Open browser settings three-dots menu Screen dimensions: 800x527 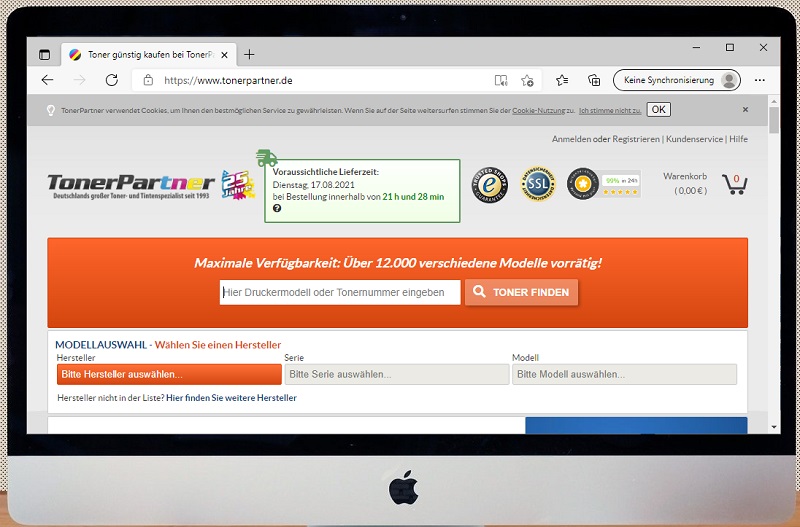760,80
